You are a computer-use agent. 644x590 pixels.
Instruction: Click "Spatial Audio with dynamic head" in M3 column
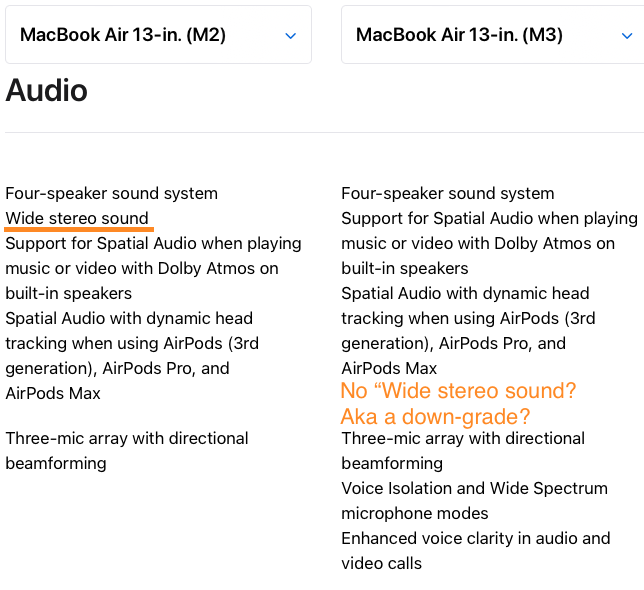point(465,293)
